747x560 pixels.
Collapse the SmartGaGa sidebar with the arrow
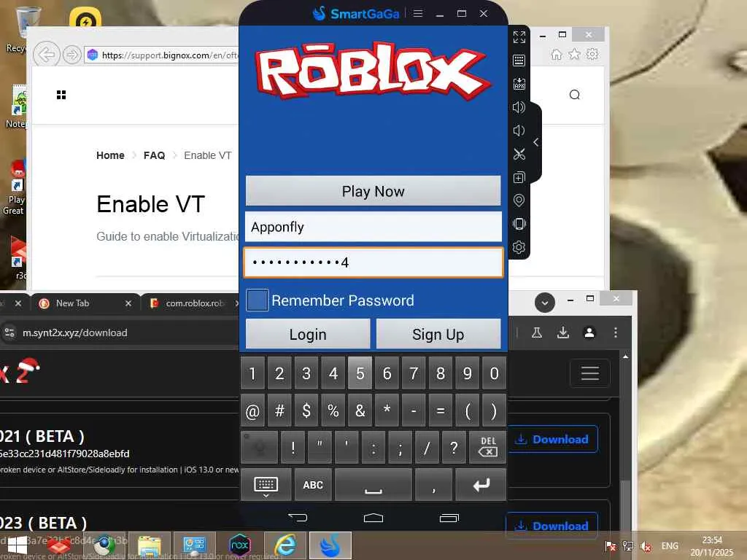[x=536, y=142]
